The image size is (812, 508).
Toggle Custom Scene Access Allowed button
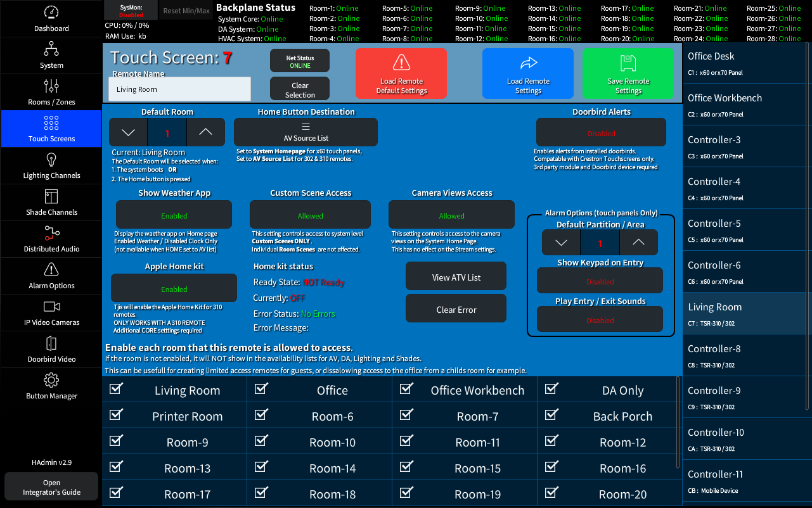pos(310,215)
